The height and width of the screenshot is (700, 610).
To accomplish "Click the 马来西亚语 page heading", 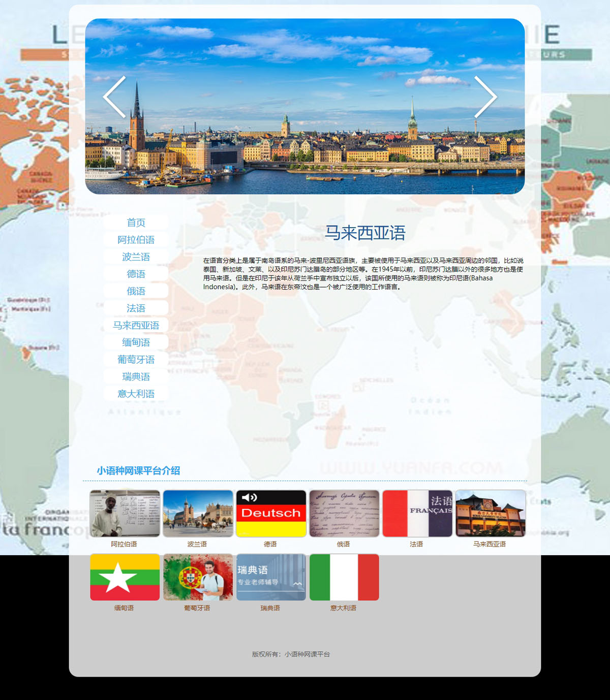I will click(365, 233).
